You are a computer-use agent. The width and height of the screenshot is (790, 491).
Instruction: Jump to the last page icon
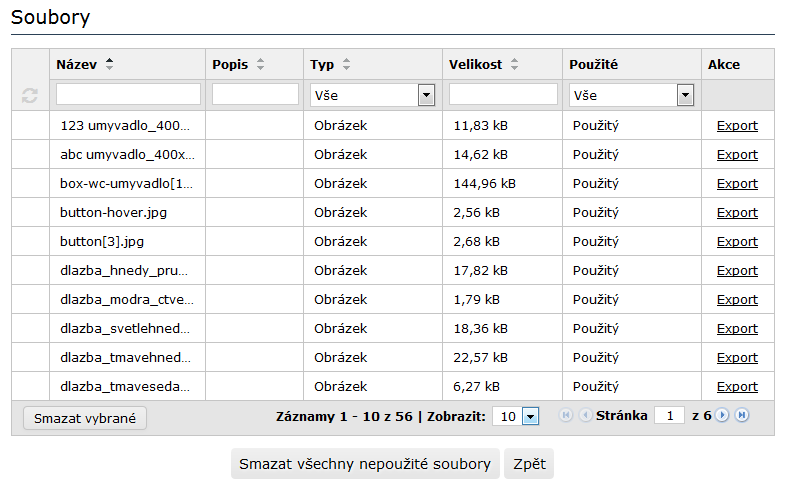point(742,416)
